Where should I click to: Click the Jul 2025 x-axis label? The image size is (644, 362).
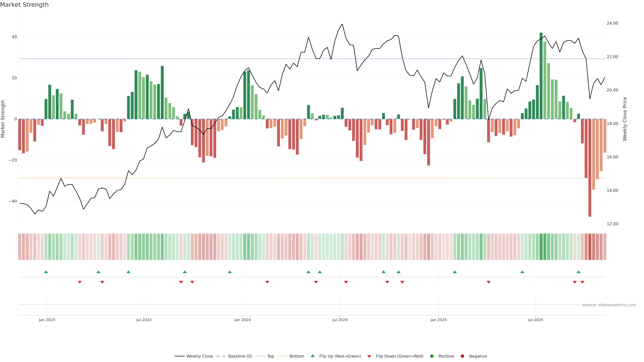click(x=535, y=320)
